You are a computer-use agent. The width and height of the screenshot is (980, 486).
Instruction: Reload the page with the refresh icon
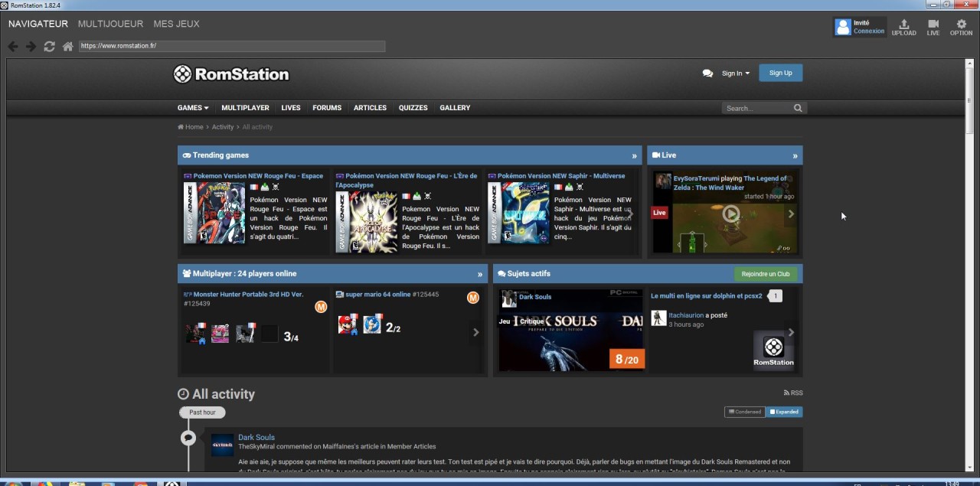tap(50, 47)
